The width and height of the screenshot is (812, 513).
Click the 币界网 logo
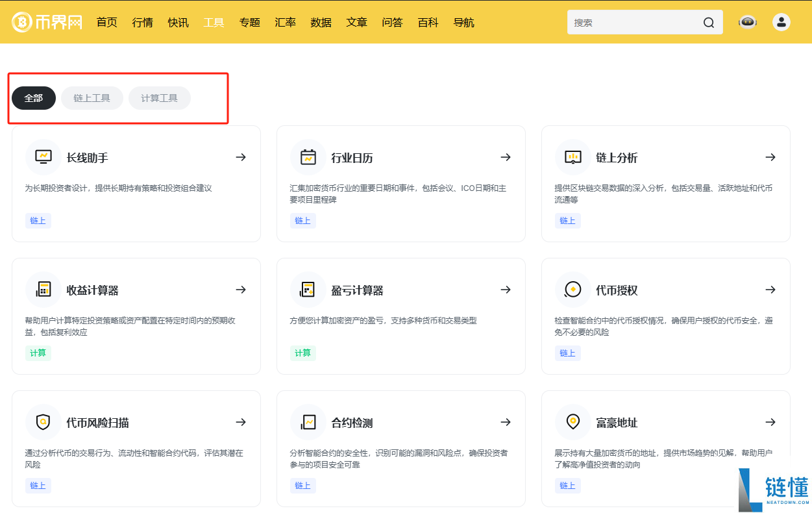tap(47, 22)
